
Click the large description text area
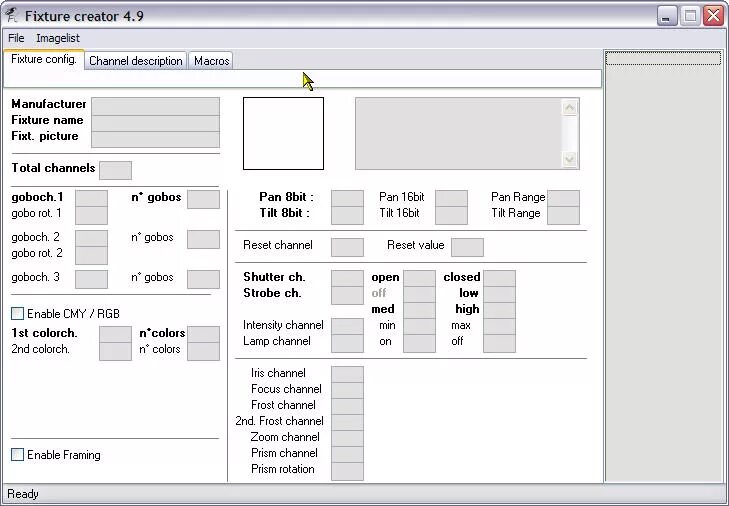click(458, 133)
